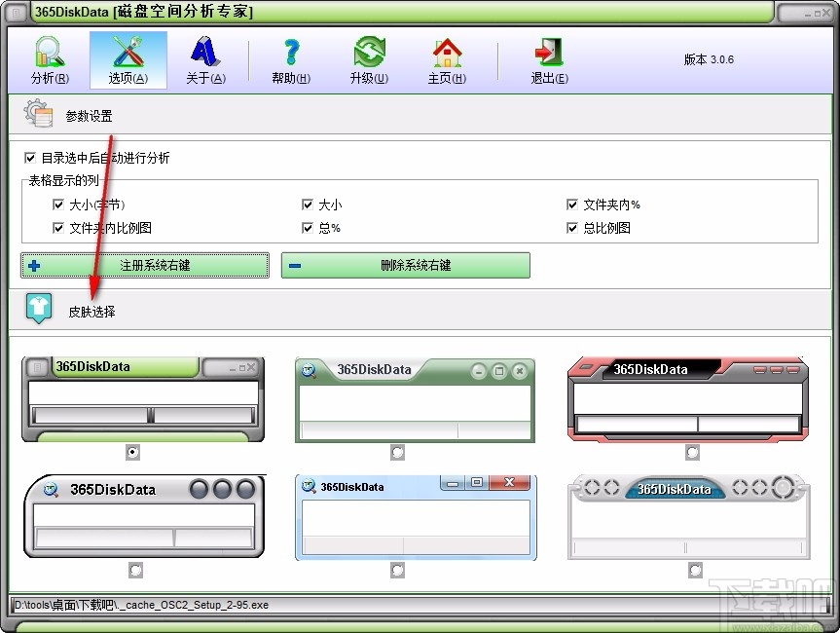
Task: Click 退出(E) to exit the program
Action: (x=549, y=60)
